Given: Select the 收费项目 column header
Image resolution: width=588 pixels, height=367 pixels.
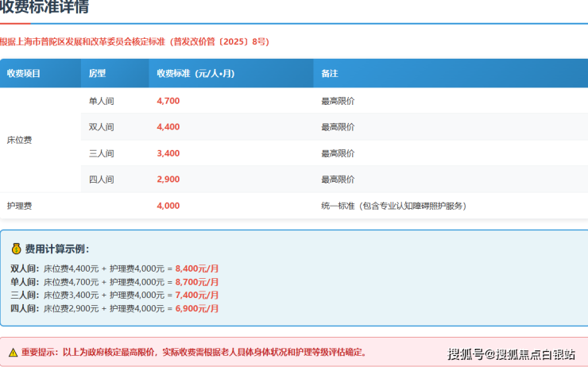Looking at the screenshot, I should [24, 73].
